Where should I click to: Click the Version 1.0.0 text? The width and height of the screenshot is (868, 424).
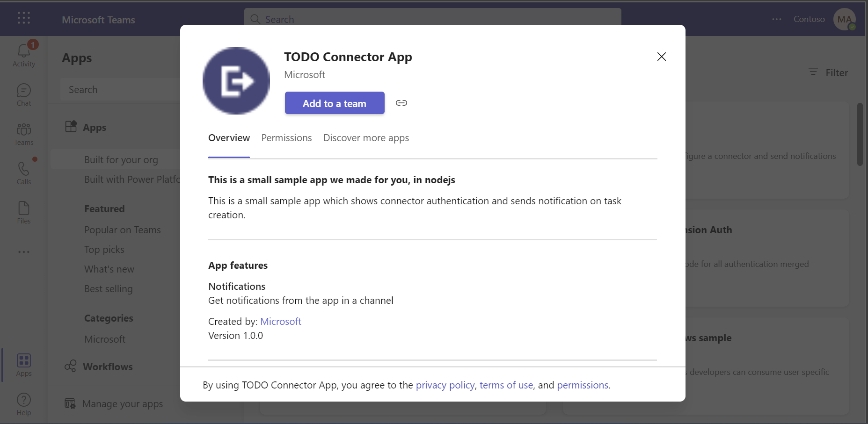pos(235,336)
